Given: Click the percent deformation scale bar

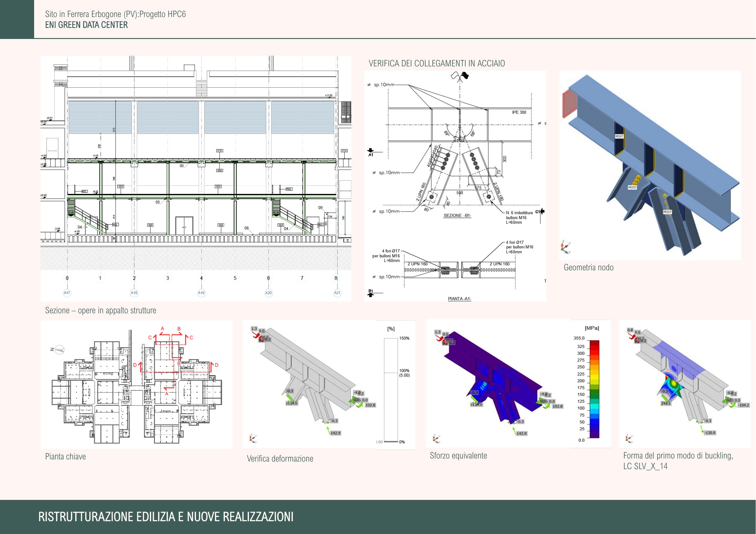Looking at the screenshot, I should [x=391, y=390].
